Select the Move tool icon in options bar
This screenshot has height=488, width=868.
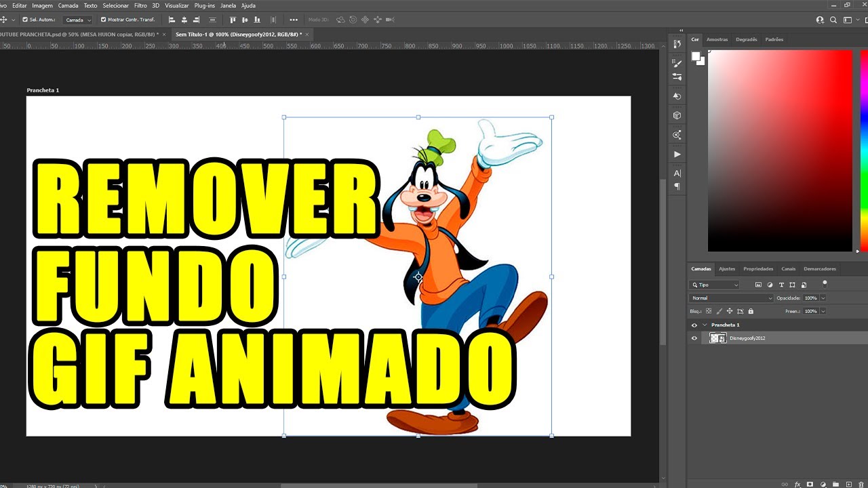pyautogui.click(x=3, y=20)
